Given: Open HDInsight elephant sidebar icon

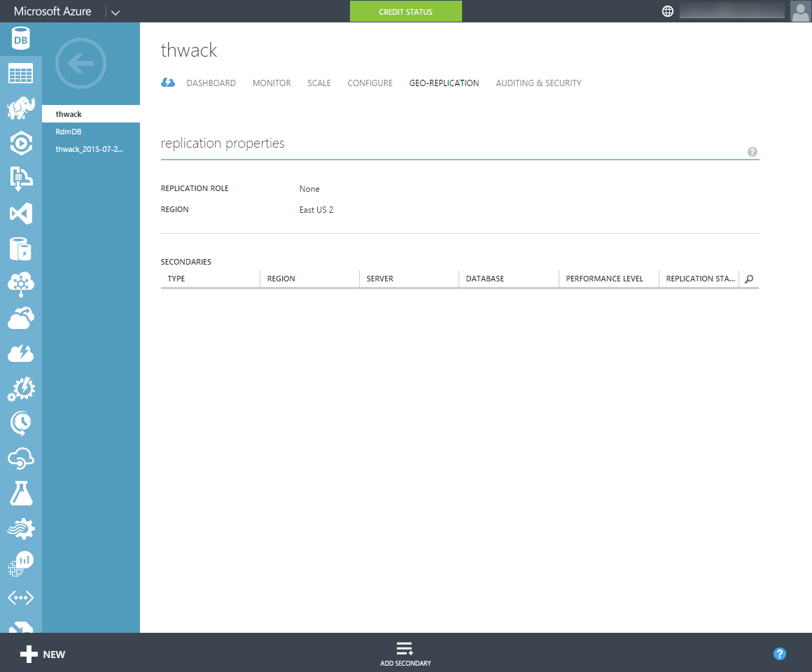Looking at the screenshot, I should click(x=21, y=108).
